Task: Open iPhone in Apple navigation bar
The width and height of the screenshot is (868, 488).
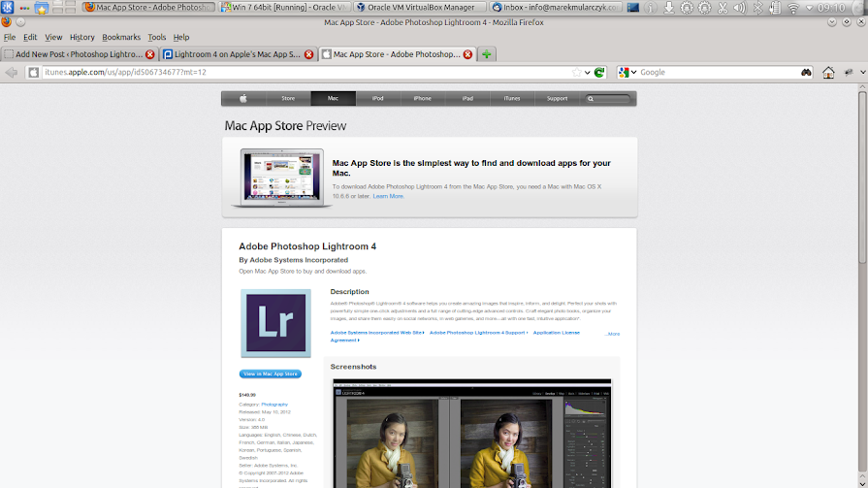Action: pos(423,99)
